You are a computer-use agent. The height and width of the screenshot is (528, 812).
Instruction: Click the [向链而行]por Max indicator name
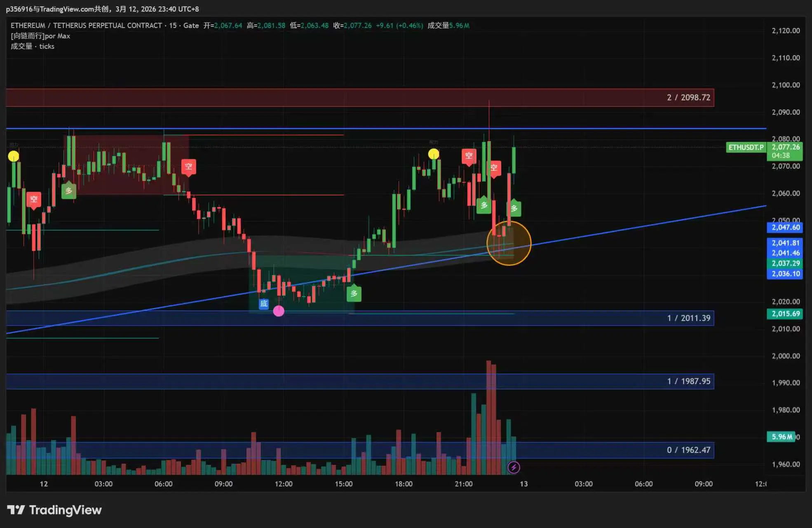click(x=40, y=36)
